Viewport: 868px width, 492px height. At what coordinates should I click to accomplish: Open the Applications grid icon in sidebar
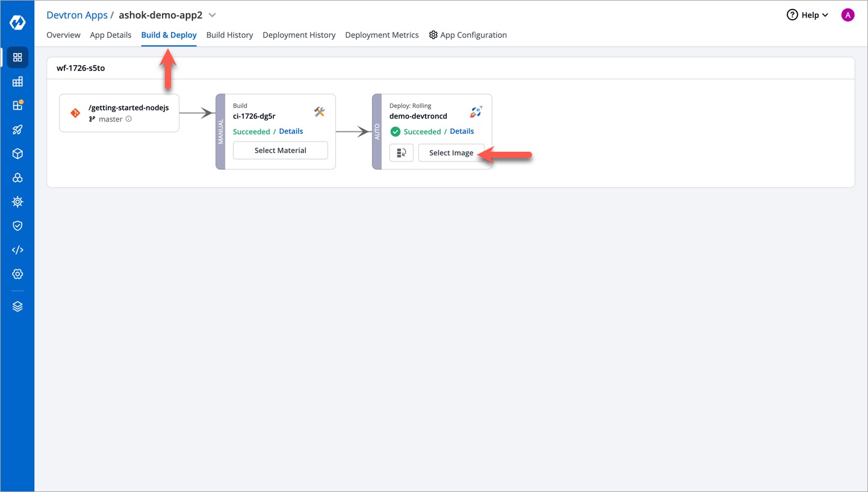(x=17, y=57)
